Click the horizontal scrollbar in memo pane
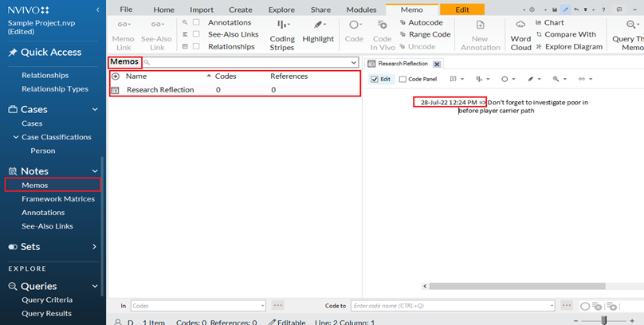 pos(517,286)
